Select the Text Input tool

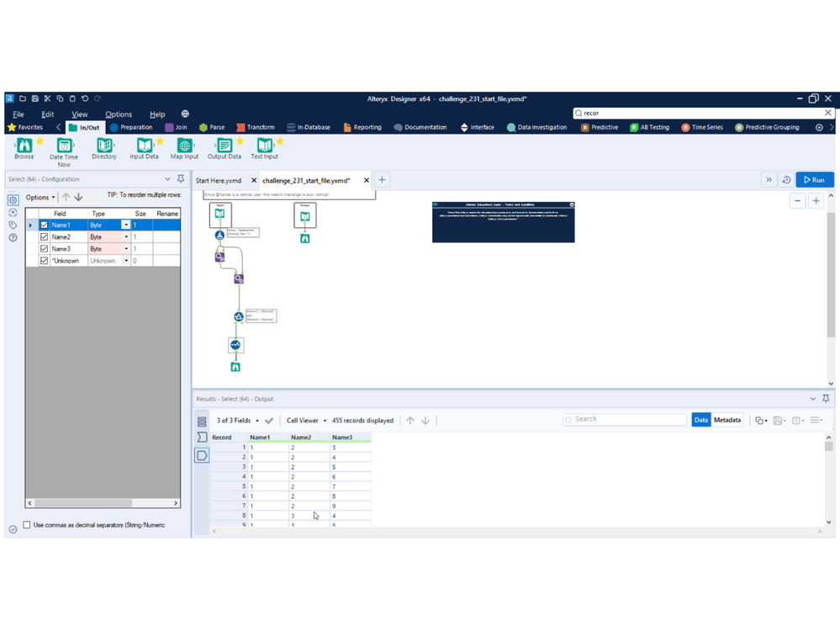(265, 148)
